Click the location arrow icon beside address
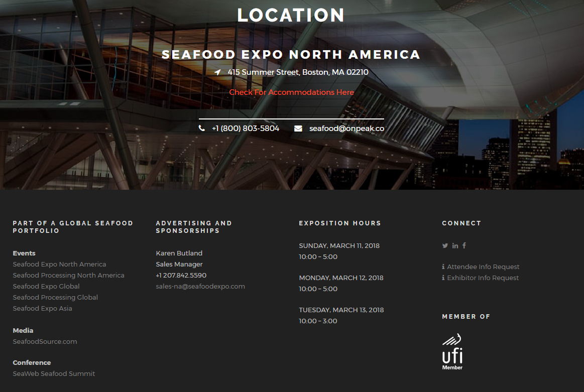584x392 pixels. (x=217, y=72)
